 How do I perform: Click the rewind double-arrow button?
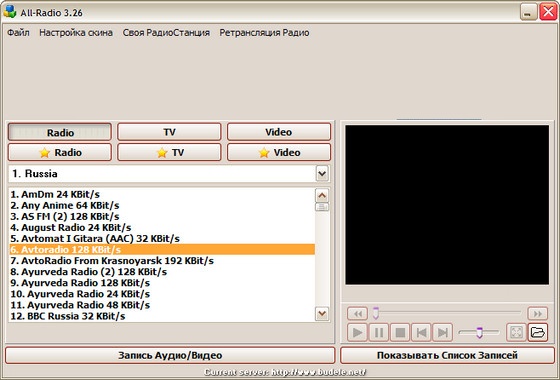coord(358,314)
